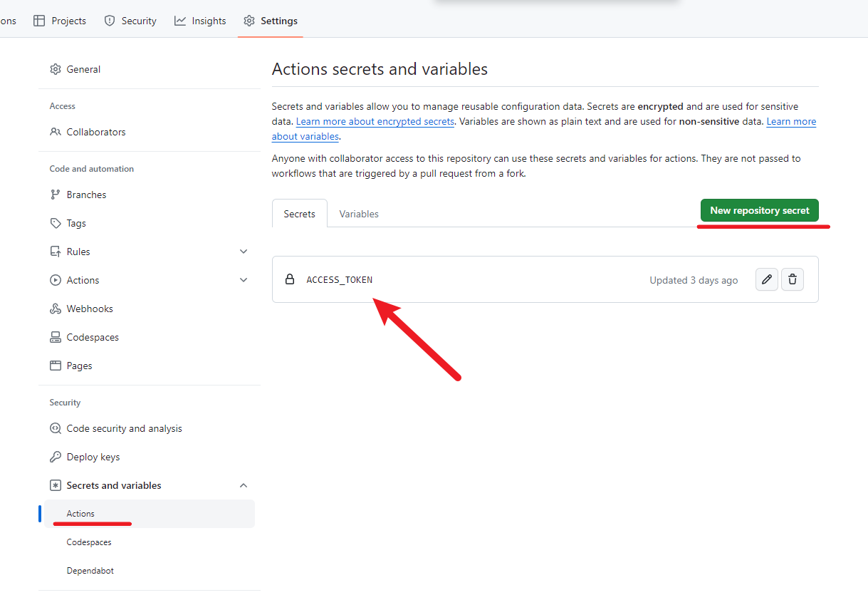Open the Insights tab in repository navigation
This screenshot has width=868, height=595.
pyautogui.click(x=200, y=21)
